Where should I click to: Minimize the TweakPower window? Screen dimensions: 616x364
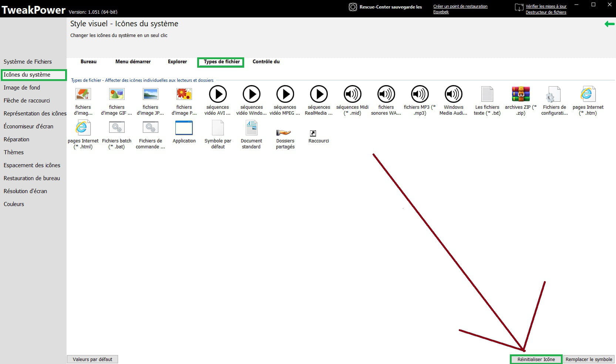pos(577,5)
